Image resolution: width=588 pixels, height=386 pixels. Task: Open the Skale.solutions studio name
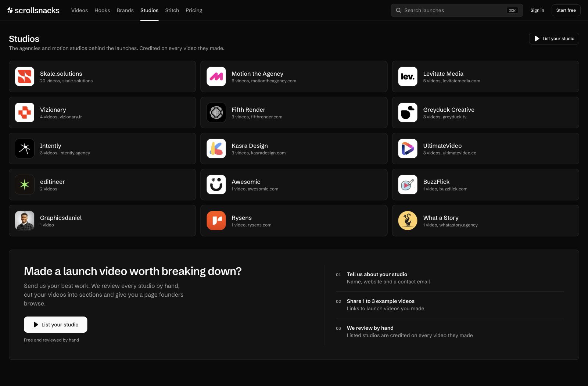point(61,74)
